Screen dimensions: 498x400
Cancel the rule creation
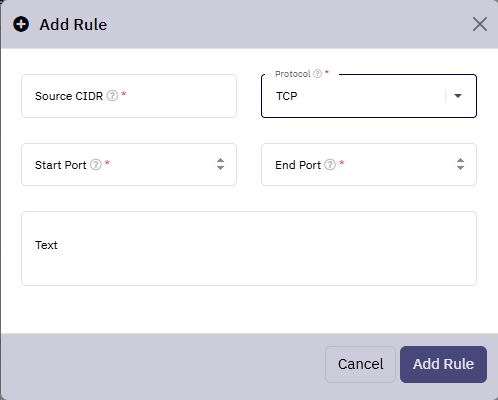coord(360,364)
